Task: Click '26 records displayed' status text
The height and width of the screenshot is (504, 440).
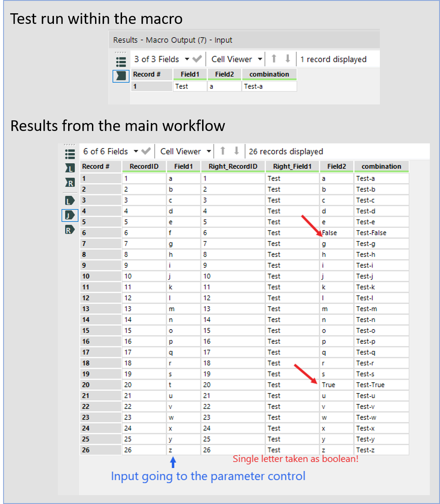Action: (286, 151)
